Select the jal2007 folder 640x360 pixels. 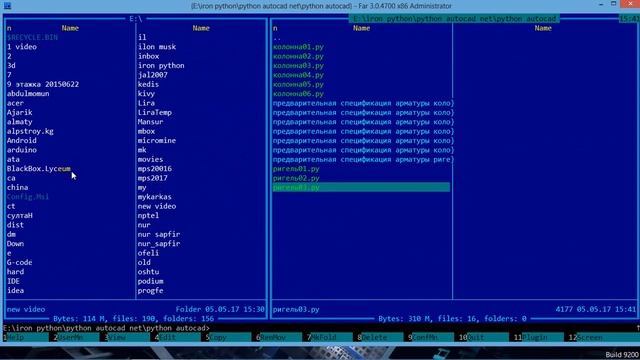tap(152, 75)
